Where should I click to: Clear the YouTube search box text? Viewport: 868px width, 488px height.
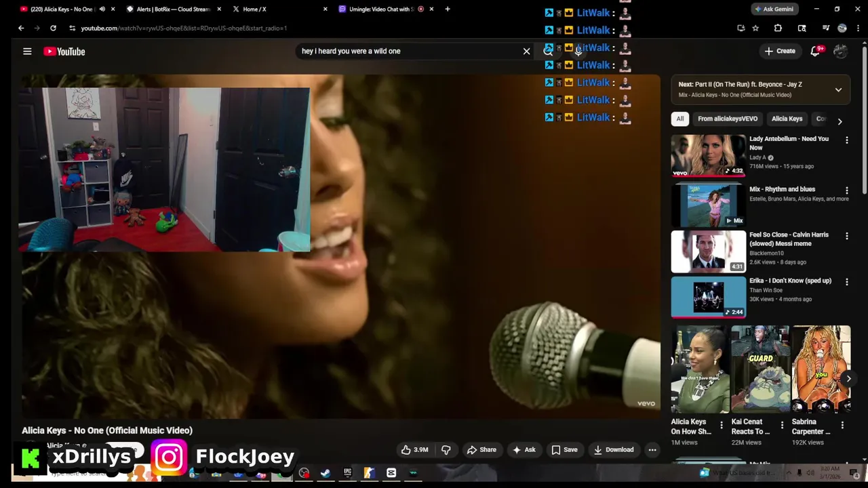pyautogui.click(x=526, y=51)
